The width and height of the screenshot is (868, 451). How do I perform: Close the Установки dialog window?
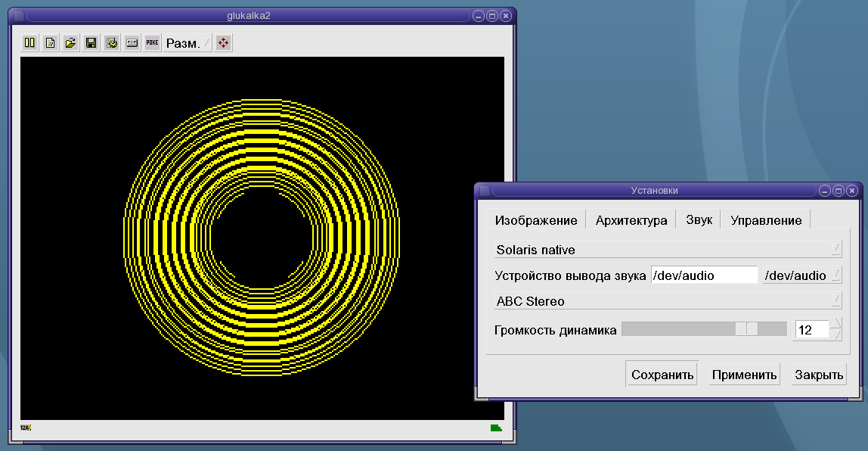point(852,191)
